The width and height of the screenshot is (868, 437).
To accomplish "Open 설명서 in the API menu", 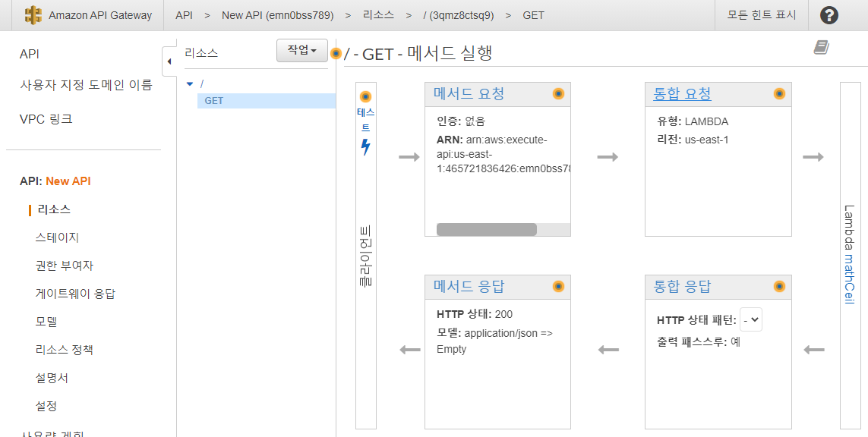I will coord(52,378).
